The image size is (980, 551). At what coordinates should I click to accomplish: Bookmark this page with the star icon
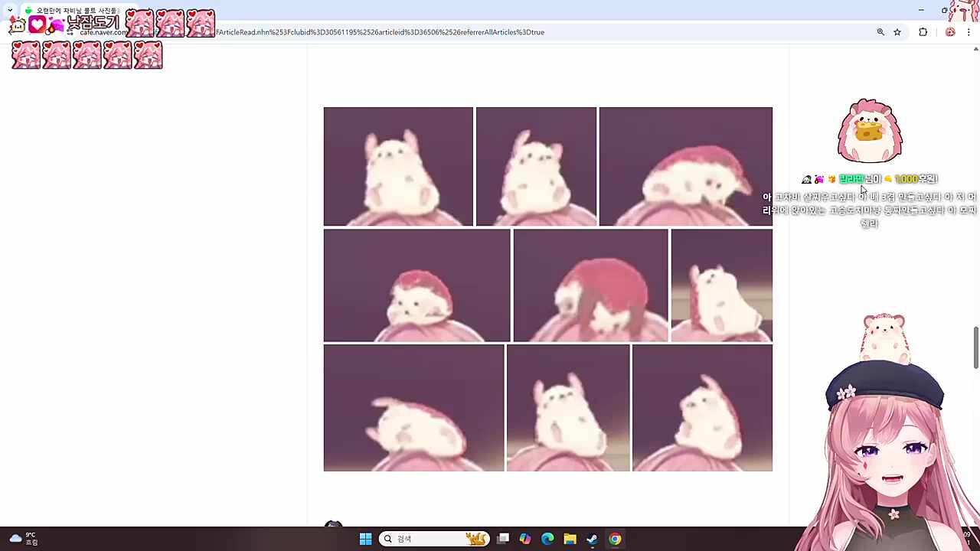[897, 32]
